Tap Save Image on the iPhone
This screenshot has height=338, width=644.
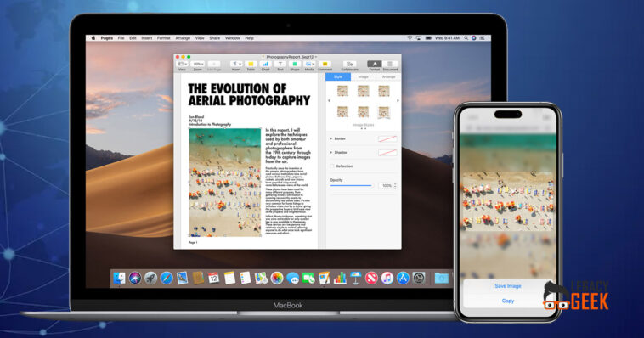click(508, 286)
